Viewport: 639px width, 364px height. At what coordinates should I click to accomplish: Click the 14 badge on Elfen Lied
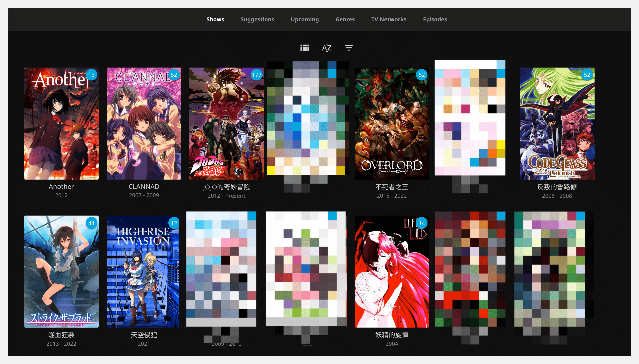[421, 223]
